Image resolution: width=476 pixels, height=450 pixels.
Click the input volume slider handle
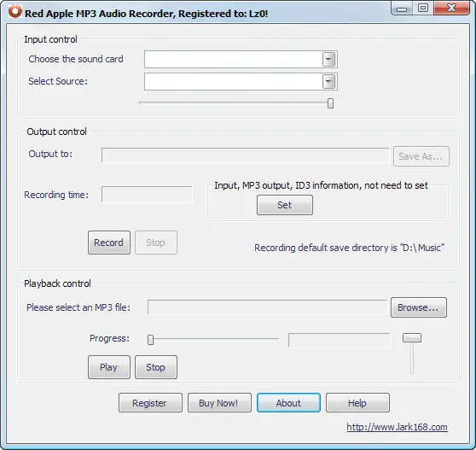330,103
